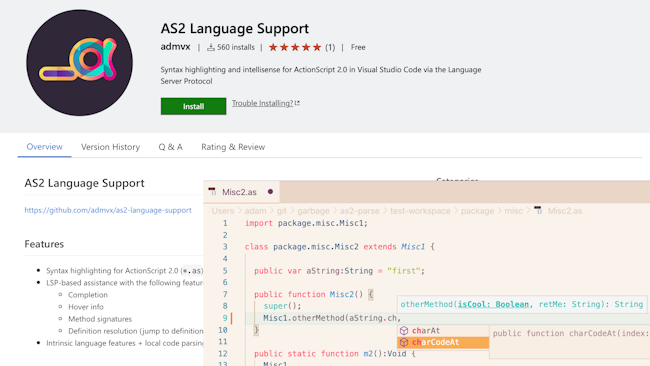The height and width of the screenshot is (366, 650).
Task: Click the five-star rating icons
Action: tap(295, 47)
